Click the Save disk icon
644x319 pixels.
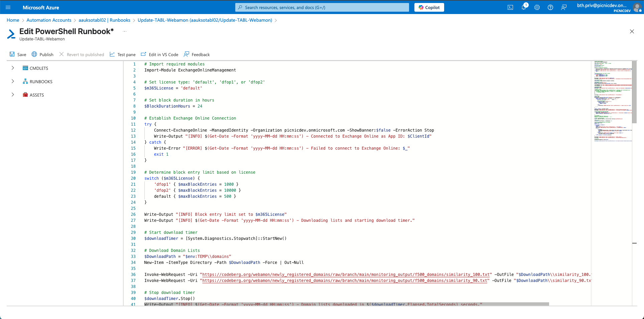(12, 54)
